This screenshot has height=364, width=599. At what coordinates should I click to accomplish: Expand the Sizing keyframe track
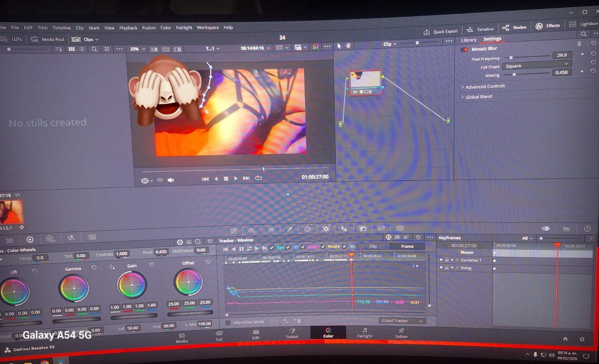click(x=457, y=268)
